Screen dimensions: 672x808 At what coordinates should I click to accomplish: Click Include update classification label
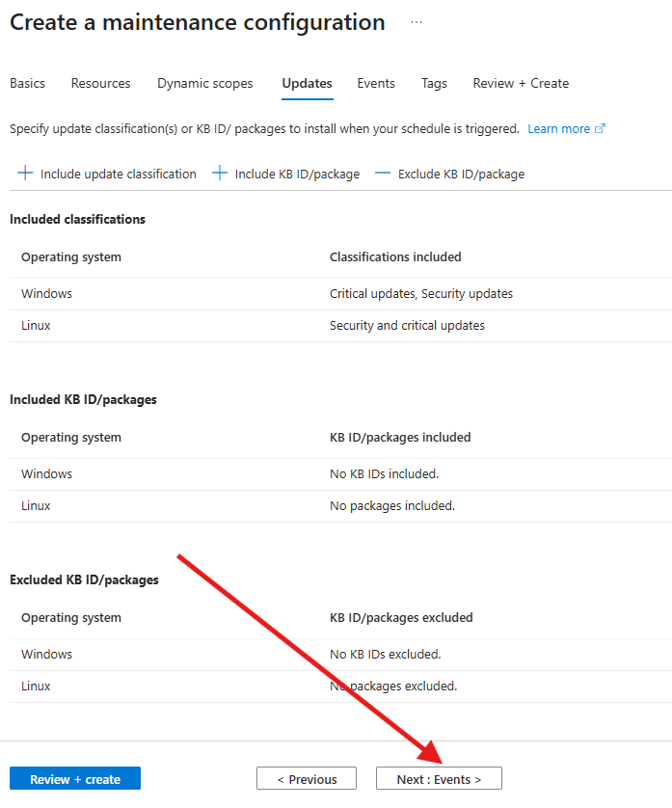(118, 175)
